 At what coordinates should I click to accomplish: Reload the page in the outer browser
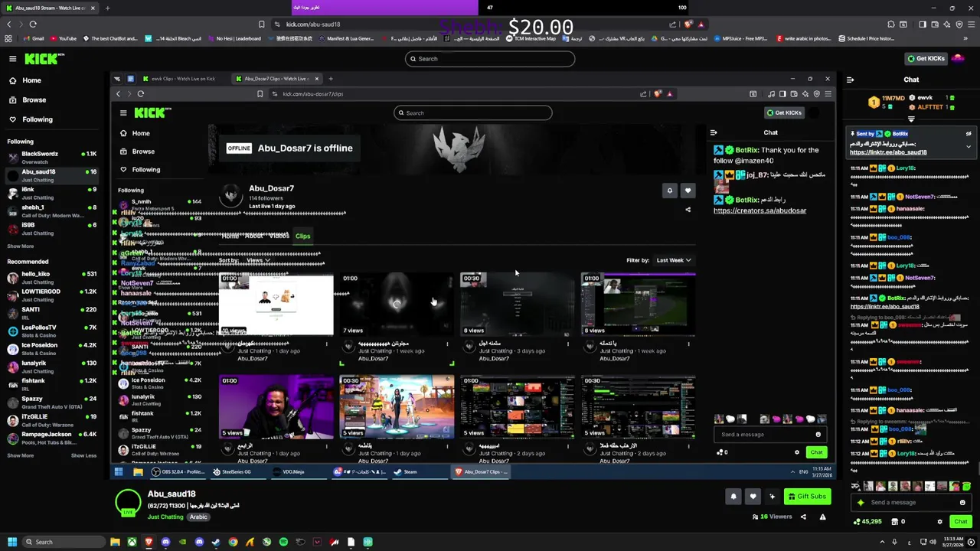[33, 24]
